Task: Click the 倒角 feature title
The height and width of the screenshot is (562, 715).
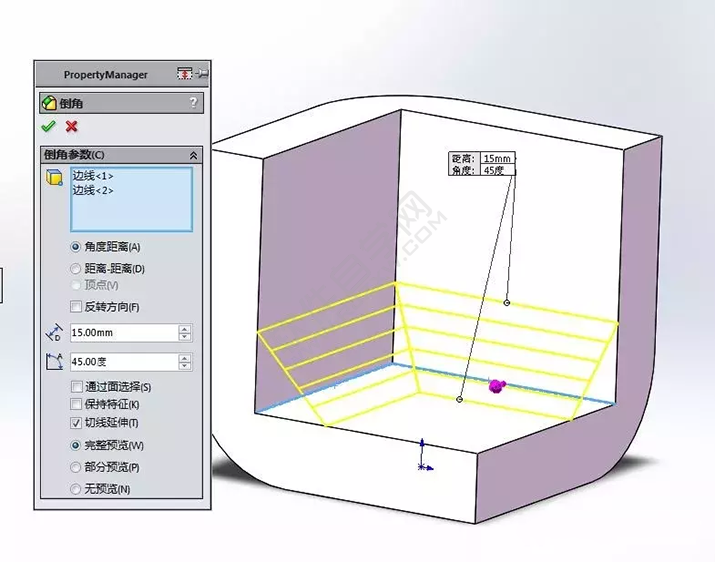Action: 71,104
